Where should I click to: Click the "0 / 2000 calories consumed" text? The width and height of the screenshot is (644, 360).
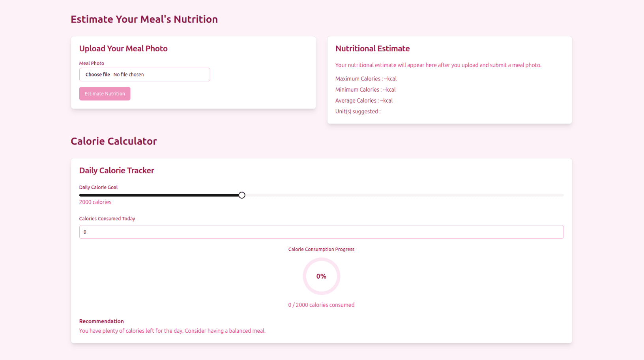point(321,305)
